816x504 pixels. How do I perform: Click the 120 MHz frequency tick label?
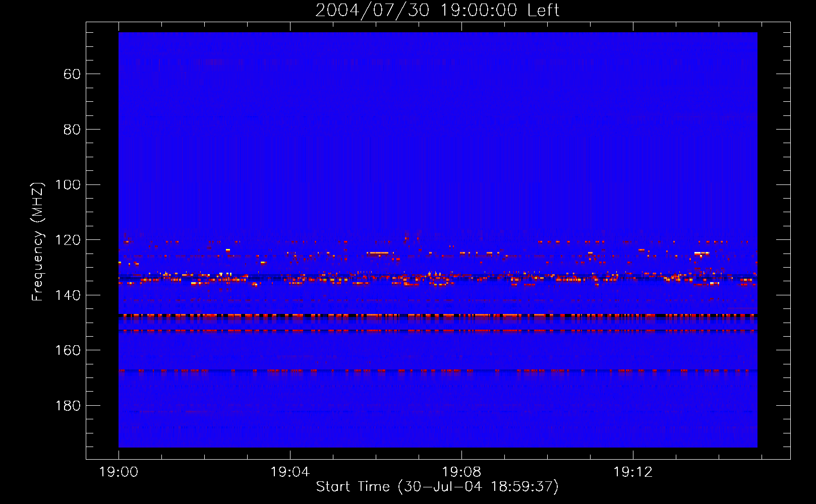68,240
